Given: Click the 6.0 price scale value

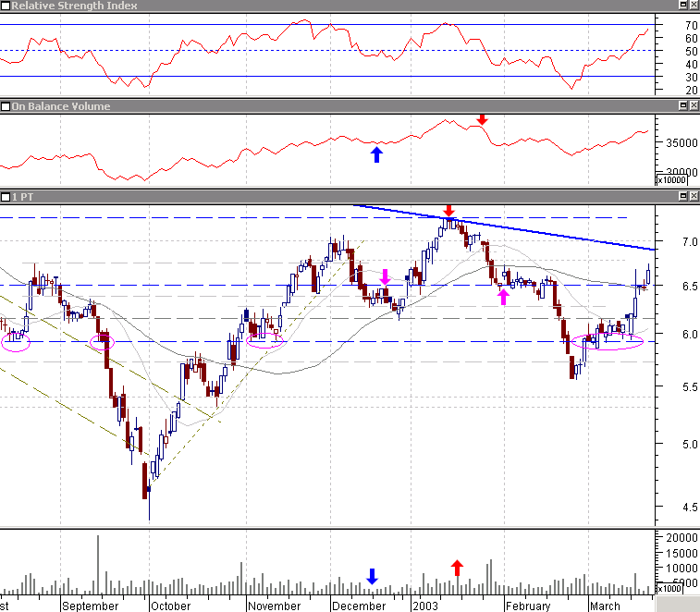Looking at the screenshot, I should point(690,335).
